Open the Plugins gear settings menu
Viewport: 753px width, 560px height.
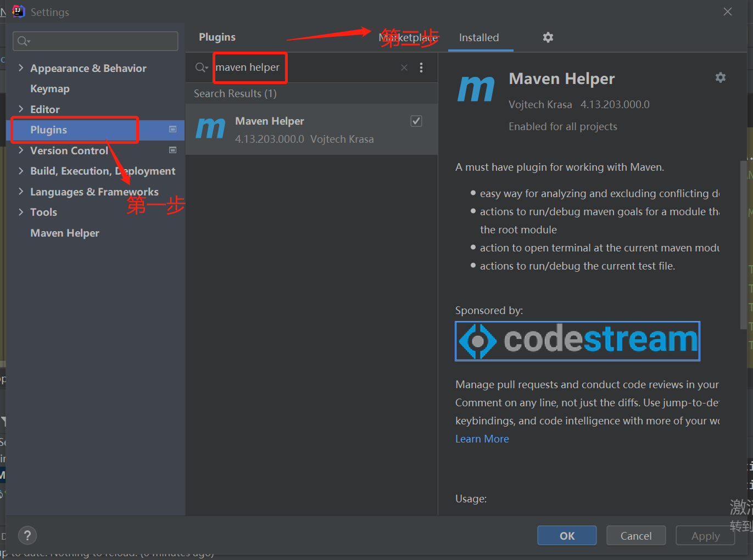point(548,37)
